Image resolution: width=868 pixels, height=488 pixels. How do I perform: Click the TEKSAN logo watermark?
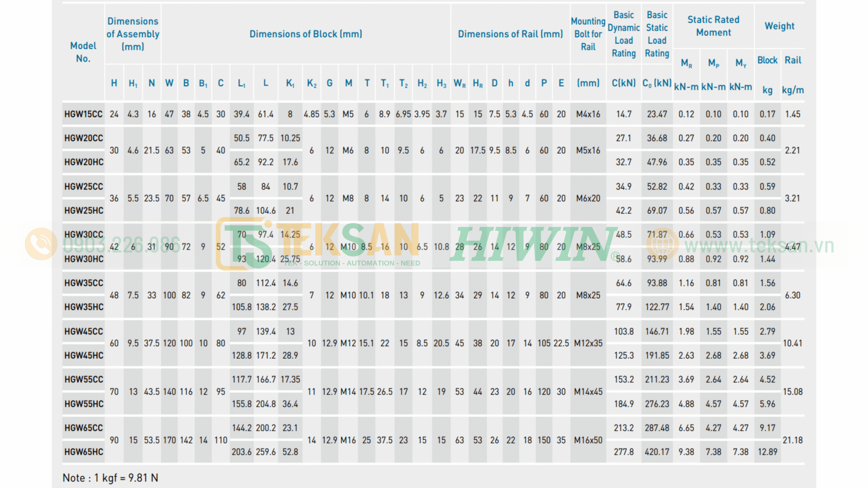(x=318, y=244)
